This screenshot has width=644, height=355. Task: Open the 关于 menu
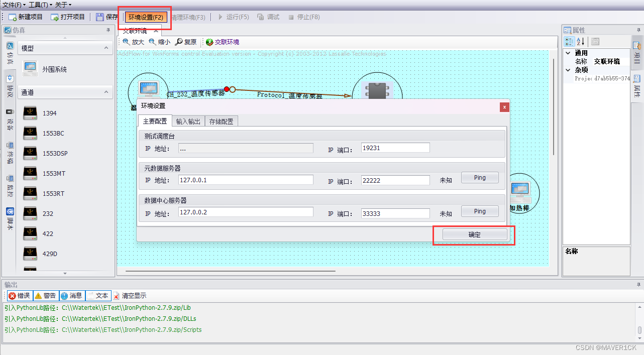[x=63, y=5]
